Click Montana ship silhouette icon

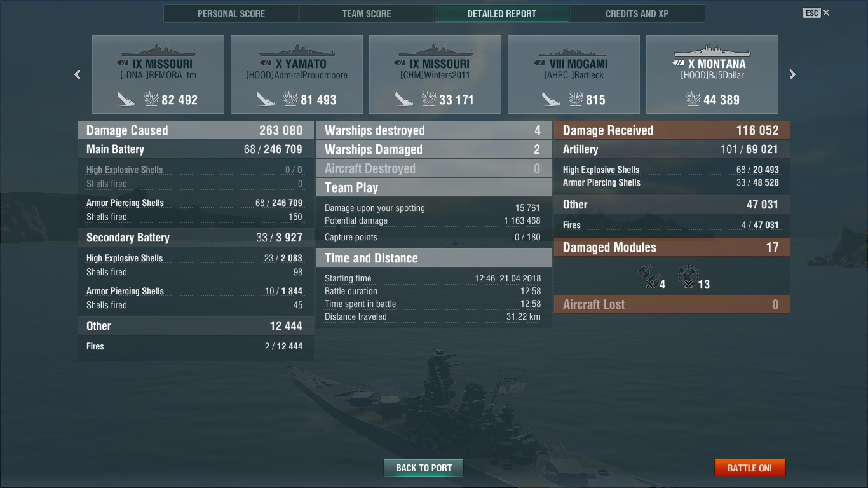[x=712, y=50]
